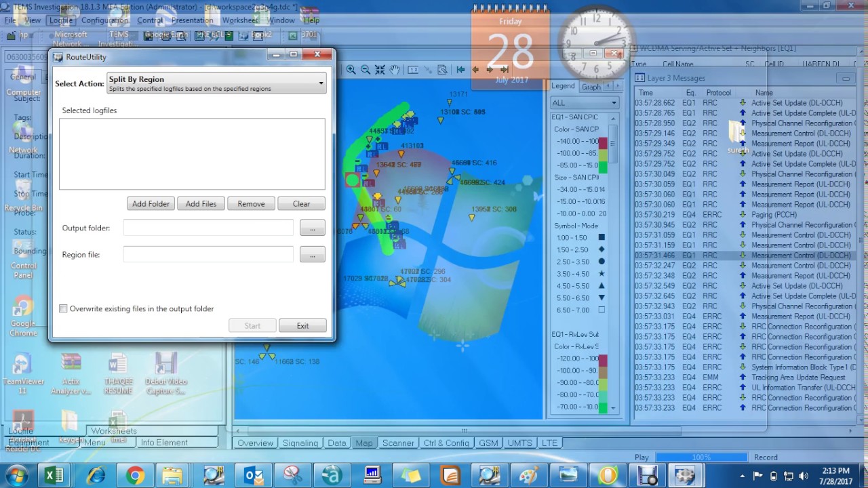Switch to the UMTS worksheet tab

tap(520, 443)
